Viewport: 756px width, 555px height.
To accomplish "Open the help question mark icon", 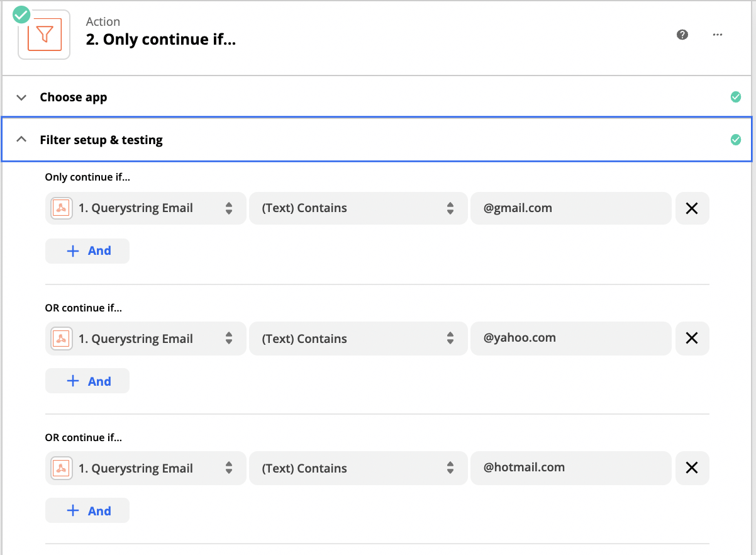I will click(x=682, y=35).
